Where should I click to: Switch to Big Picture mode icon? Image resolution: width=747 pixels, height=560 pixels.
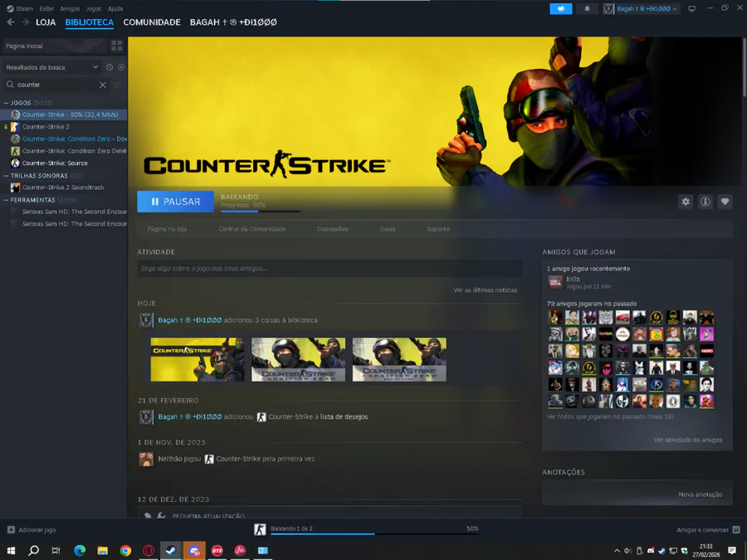click(x=691, y=8)
